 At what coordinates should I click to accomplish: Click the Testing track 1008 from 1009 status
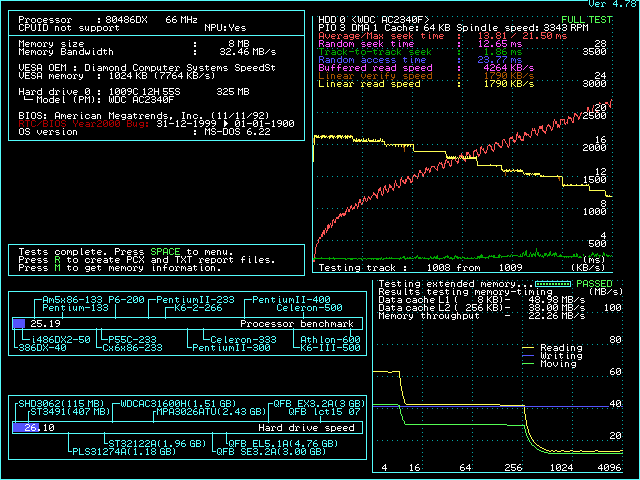pyautogui.click(x=420, y=268)
